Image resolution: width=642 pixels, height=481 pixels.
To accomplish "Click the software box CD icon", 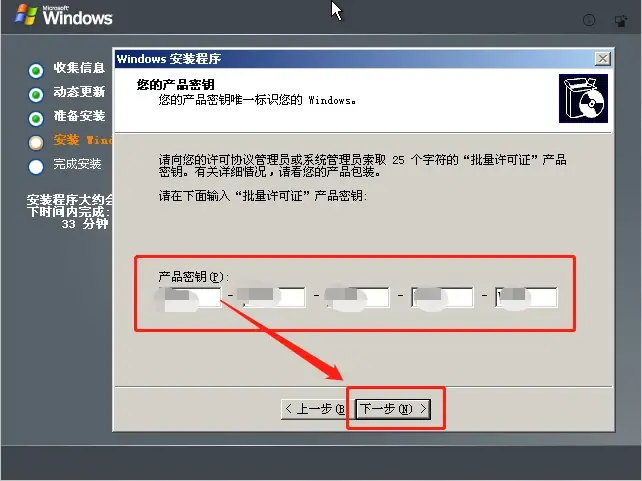I will click(583, 99).
